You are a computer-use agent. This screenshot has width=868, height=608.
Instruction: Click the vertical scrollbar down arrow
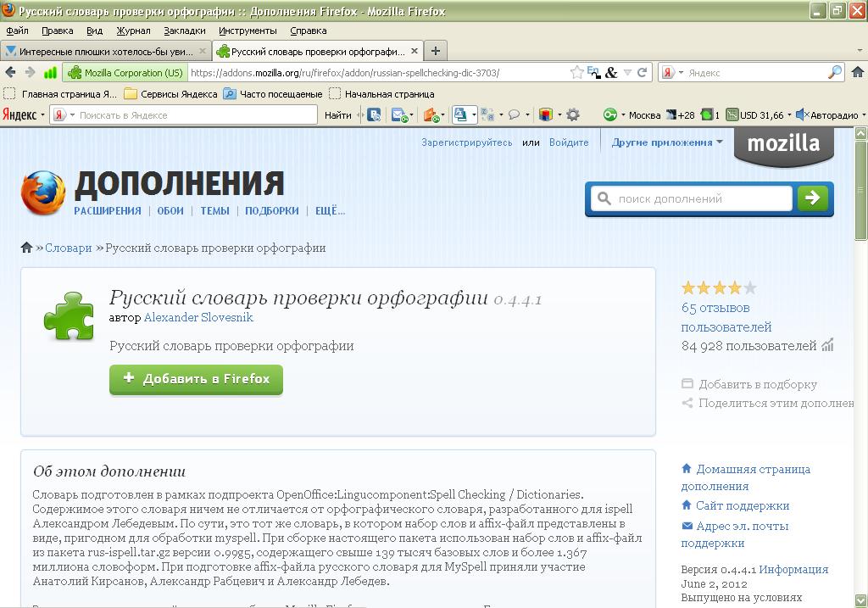[861, 601]
